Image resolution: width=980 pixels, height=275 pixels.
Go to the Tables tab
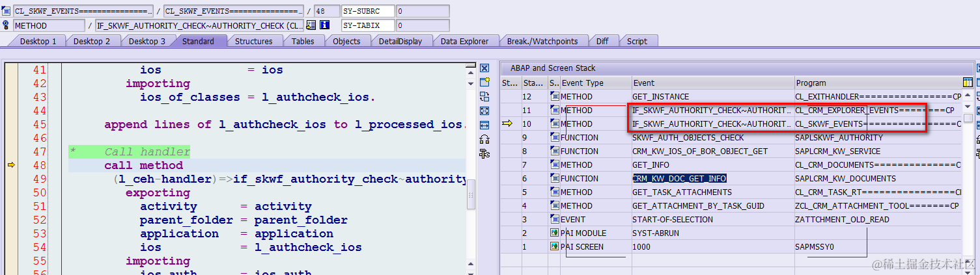coord(303,41)
